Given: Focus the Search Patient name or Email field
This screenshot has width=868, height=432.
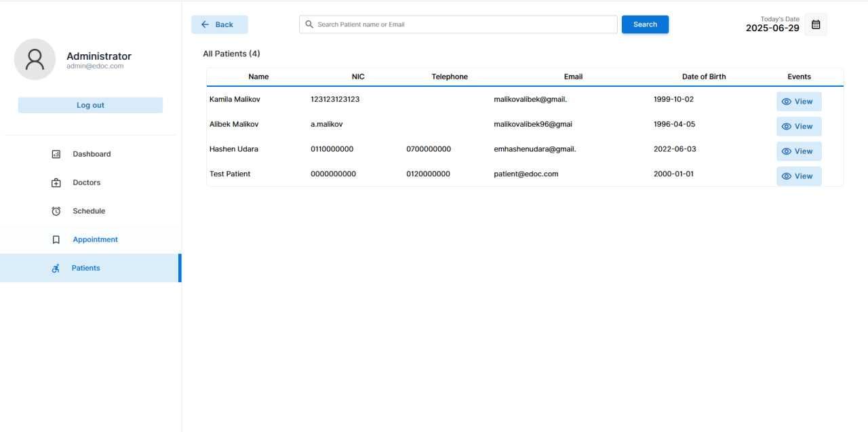Looking at the screenshot, I should pyautogui.click(x=458, y=24).
